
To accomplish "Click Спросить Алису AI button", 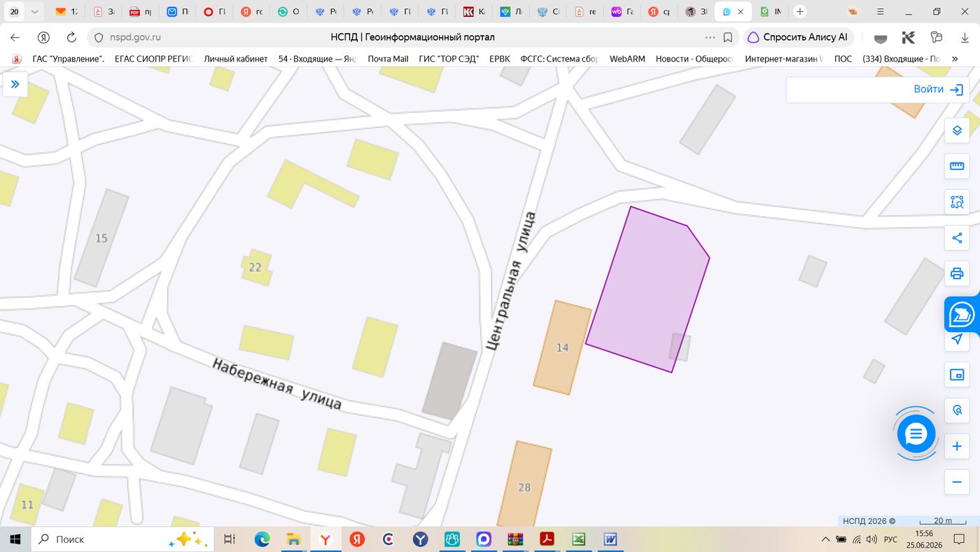I will click(798, 37).
